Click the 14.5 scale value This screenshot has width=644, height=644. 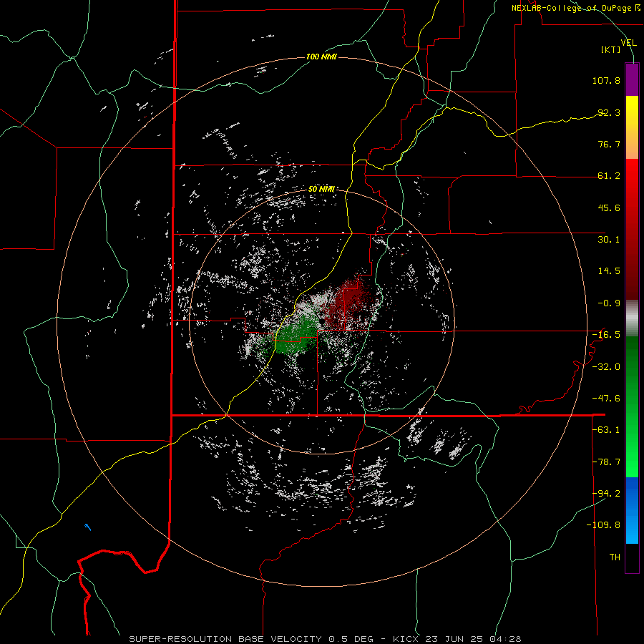609,271
